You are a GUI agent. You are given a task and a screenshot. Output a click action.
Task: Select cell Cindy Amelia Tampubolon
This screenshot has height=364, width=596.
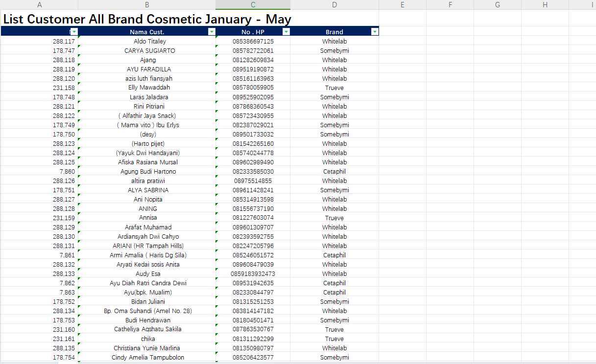(x=147, y=358)
